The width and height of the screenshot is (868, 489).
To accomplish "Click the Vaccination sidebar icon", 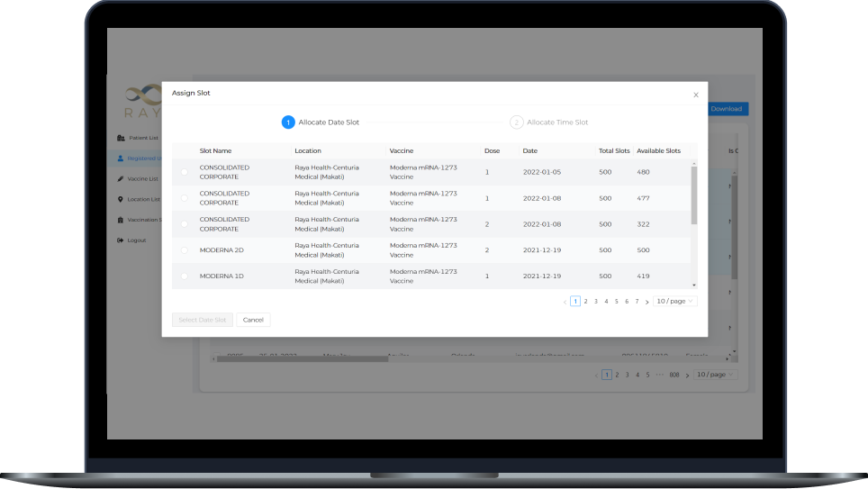I will (120, 220).
